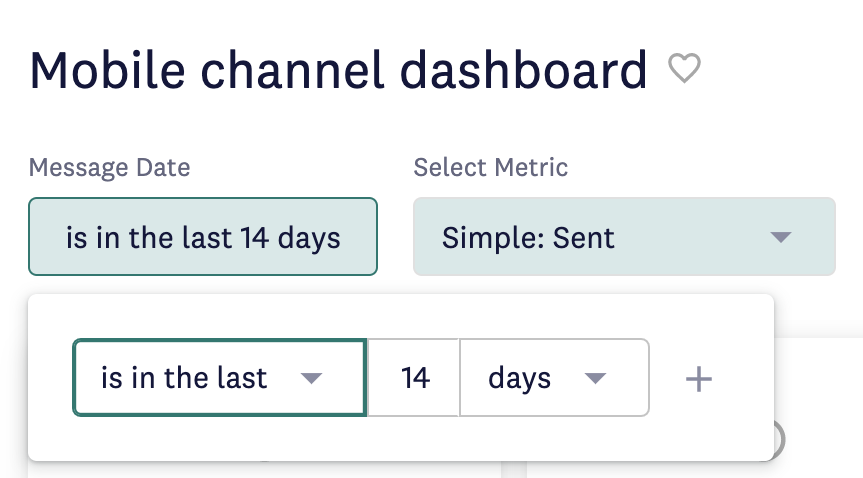The width and height of the screenshot is (863, 478).
Task: Select the "Simple: Sent" metric text
Action: click(528, 238)
